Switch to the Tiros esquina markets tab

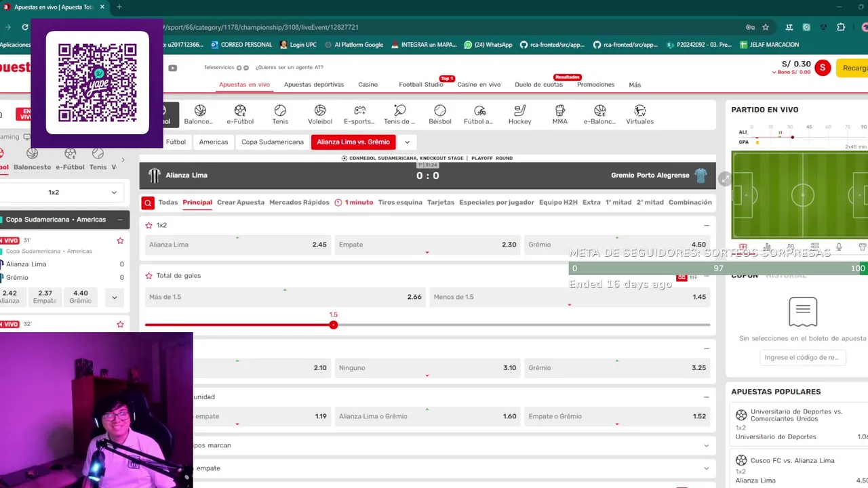click(x=400, y=203)
